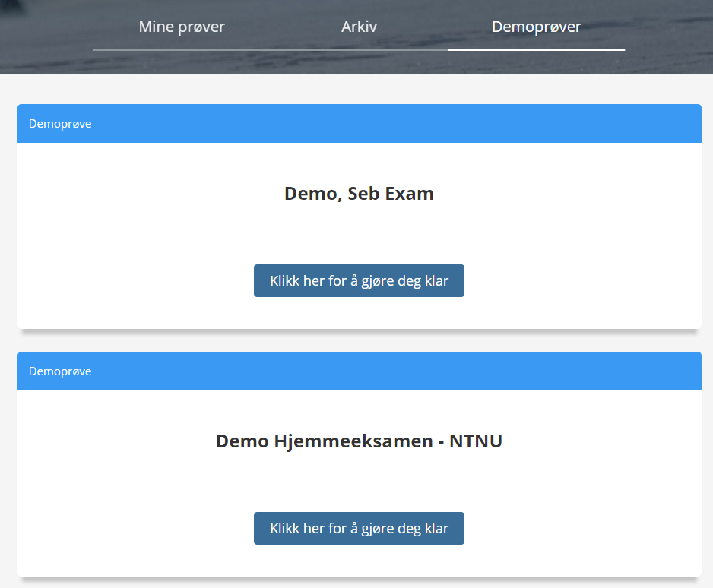Click the Demoprøve label above Demo, Seb Exam
This screenshot has height=588, width=713.
point(60,124)
